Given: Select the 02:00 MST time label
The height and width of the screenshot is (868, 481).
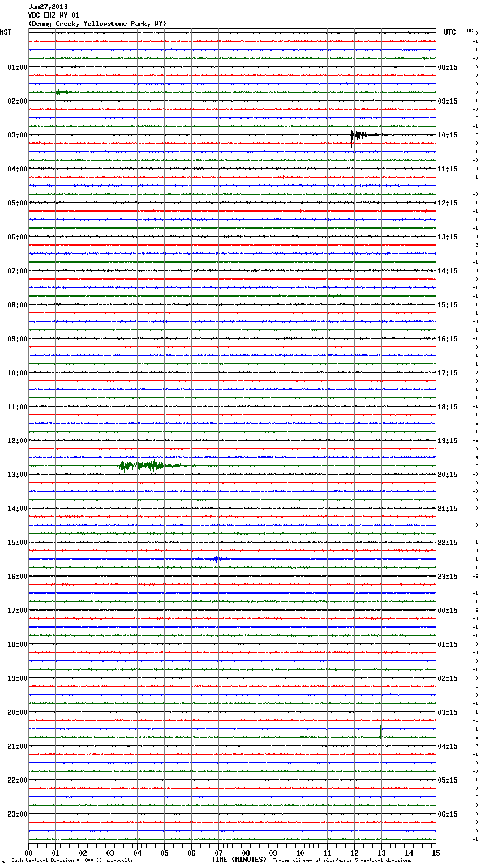Looking at the screenshot, I should [x=18, y=101].
